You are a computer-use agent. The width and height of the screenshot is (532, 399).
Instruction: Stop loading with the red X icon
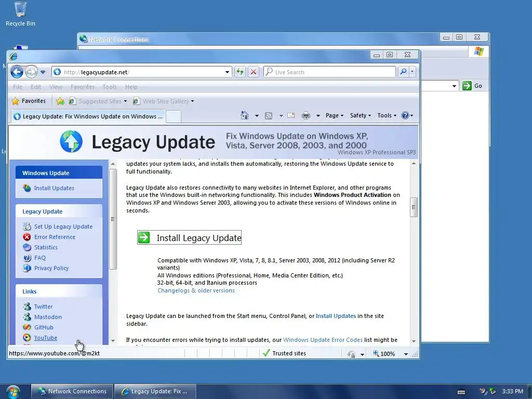tap(254, 72)
